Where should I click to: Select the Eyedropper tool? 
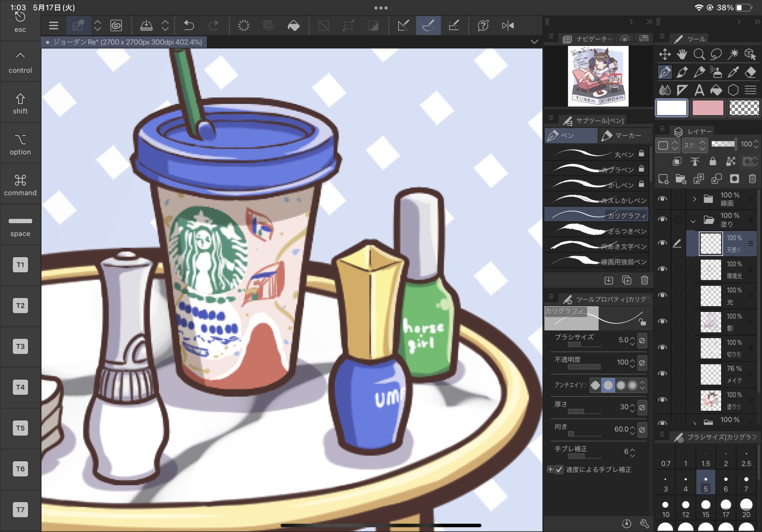tap(733, 72)
